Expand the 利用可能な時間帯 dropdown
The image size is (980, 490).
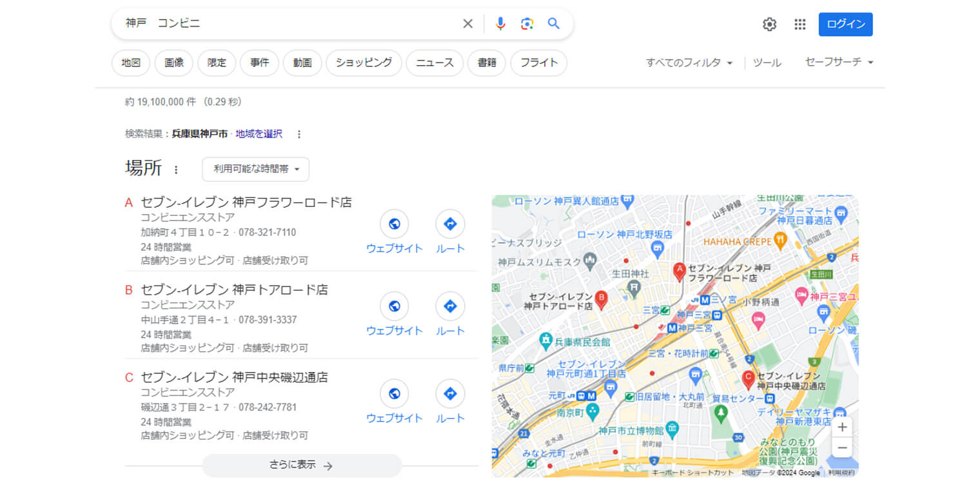point(255,170)
